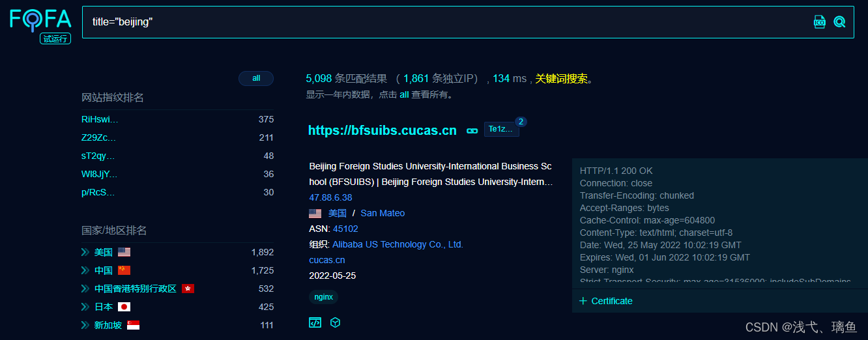Click 美国 in country ranking list
Image resolution: width=868 pixels, height=340 pixels.
[x=103, y=252]
